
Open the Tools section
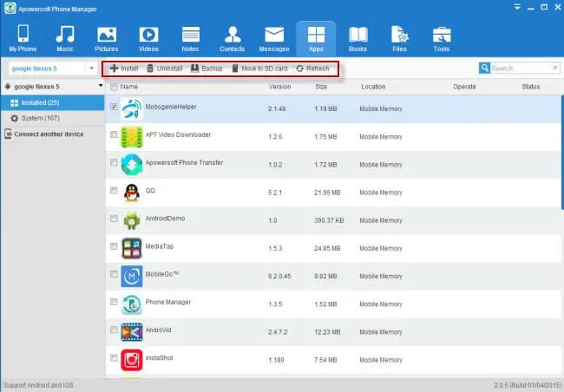click(442, 38)
